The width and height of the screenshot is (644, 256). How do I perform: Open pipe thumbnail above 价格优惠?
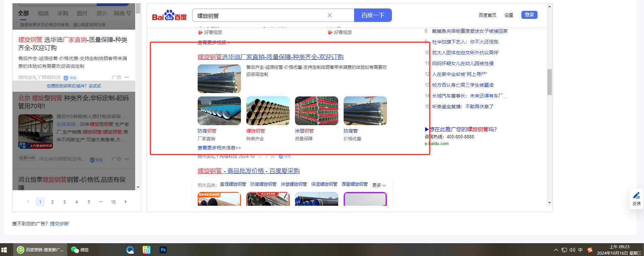coord(365,111)
